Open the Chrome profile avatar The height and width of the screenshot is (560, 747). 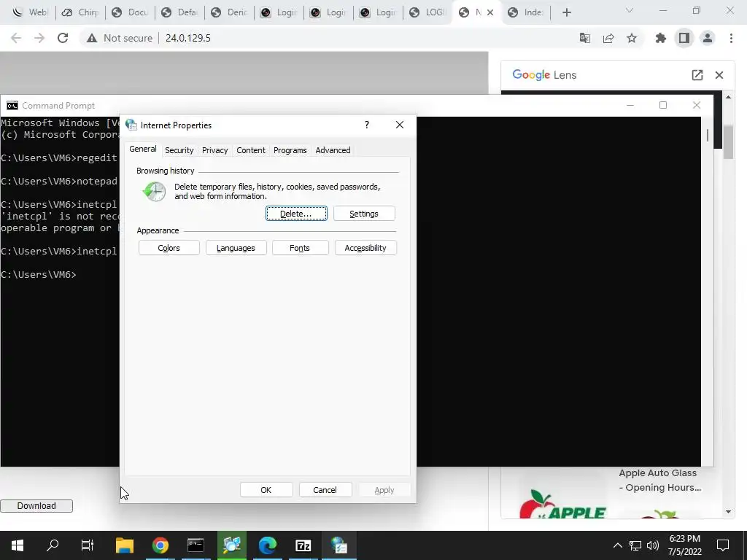tap(708, 38)
